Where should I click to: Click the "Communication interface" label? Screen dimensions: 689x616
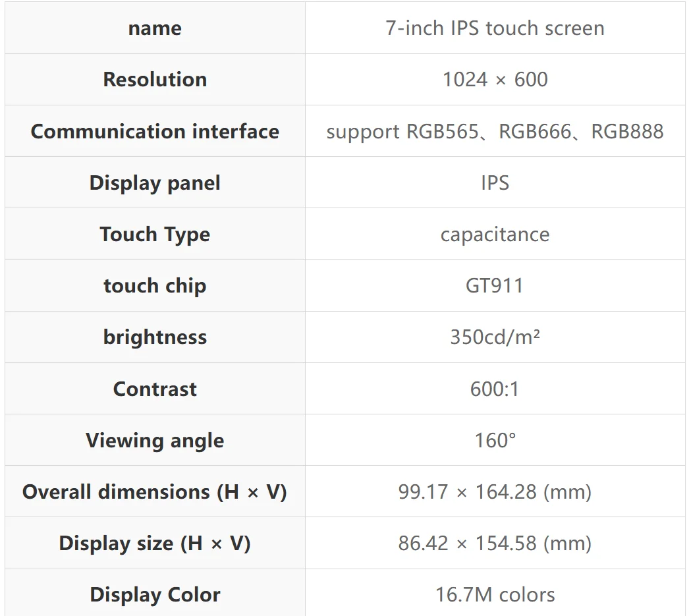click(x=155, y=131)
